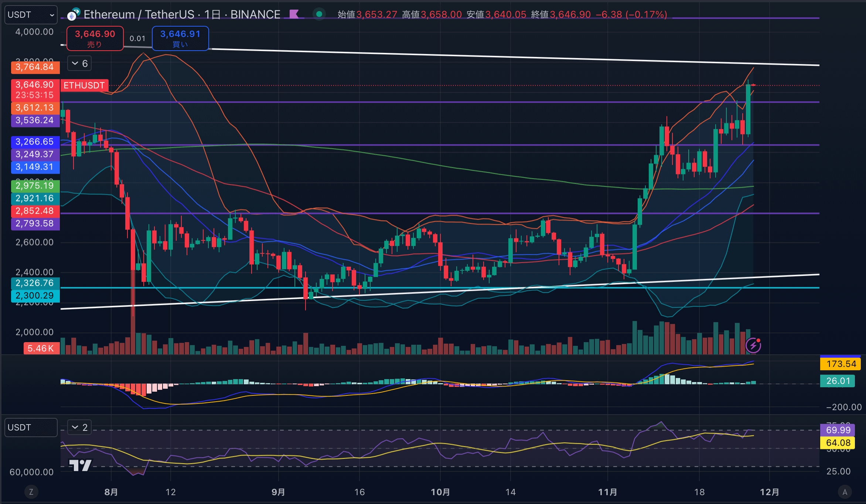The width and height of the screenshot is (866, 504).
Task: Toggle the A auto-scale button bottom right
Action: (x=845, y=492)
